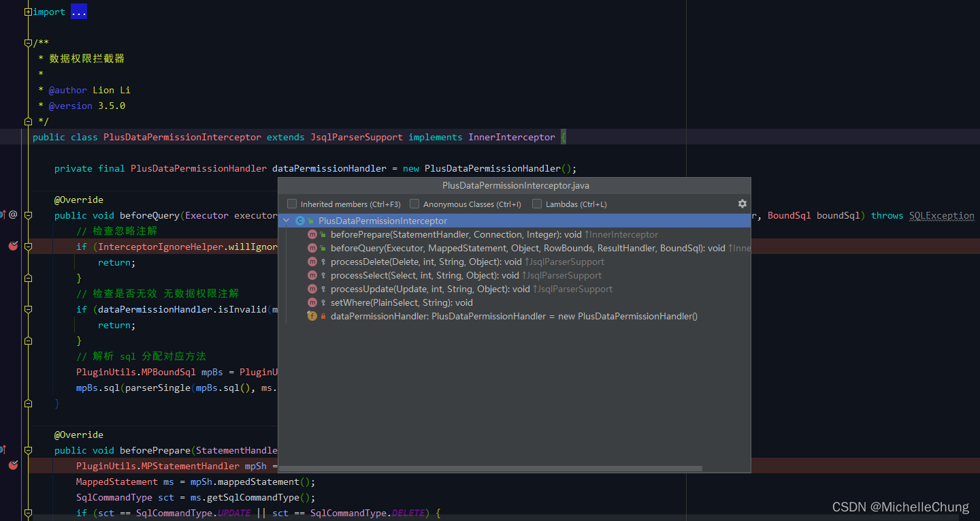The height and width of the screenshot is (521, 980).
Task: Click the method icon beside beforePrepare entry
Action: [x=312, y=234]
